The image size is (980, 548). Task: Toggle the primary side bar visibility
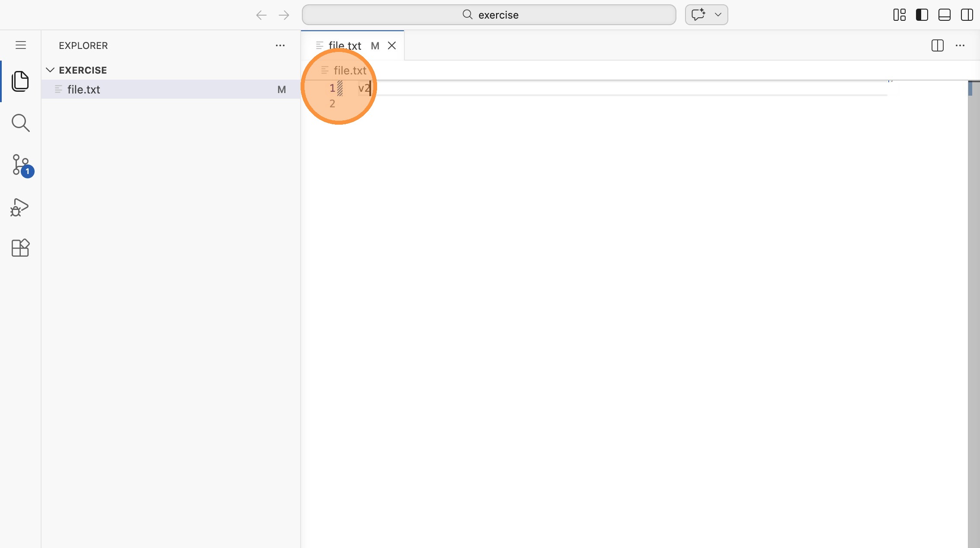click(x=922, y=15)
